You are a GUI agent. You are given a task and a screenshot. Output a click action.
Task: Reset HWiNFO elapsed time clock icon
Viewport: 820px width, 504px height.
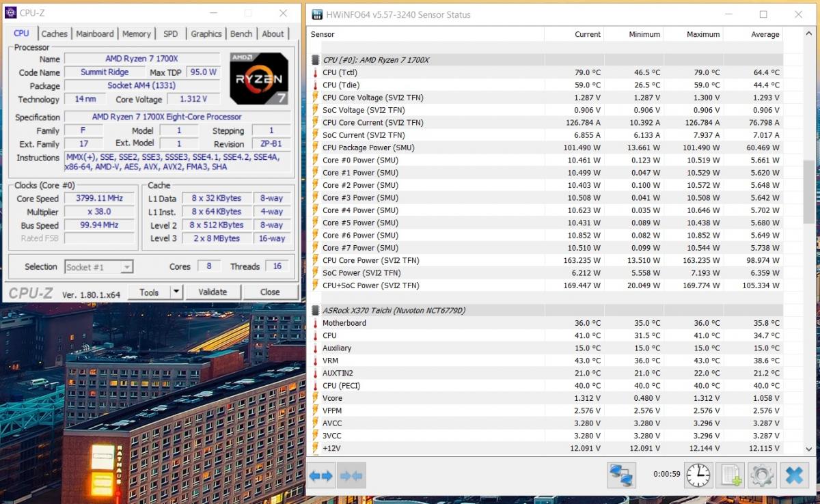tap(698, 475)
